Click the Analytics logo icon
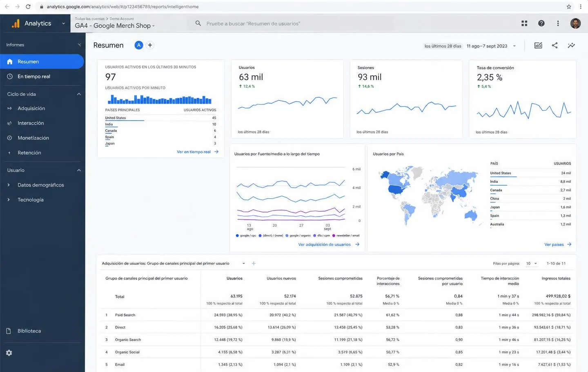Image resolution: width=588 pixels, height=372 pixels. point(16,24)
